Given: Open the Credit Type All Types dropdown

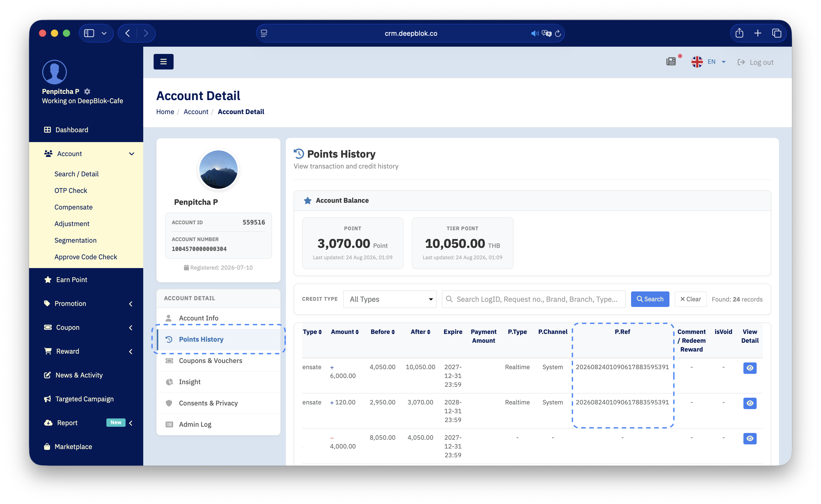Looking at the screenshot, I should click(x=390, y=299).
